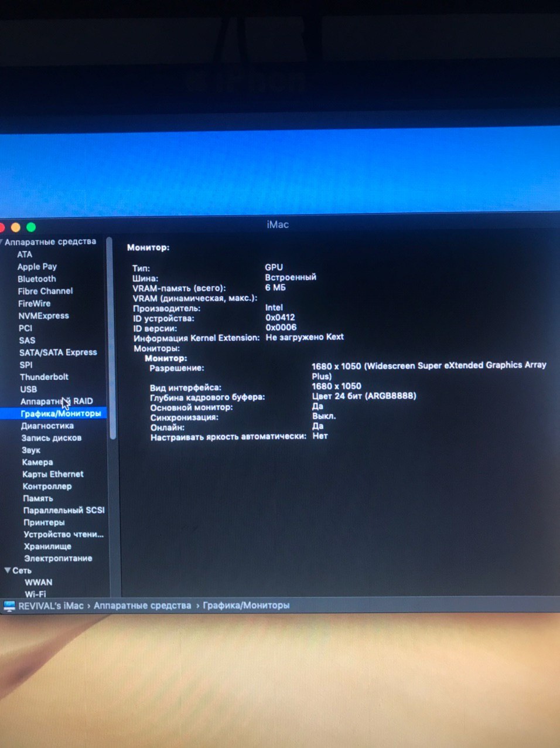Image resolution: width=560 pixels, height=748 pixels.
Task: Click the Глубина кадрового буфера: label
Action: 207,397
